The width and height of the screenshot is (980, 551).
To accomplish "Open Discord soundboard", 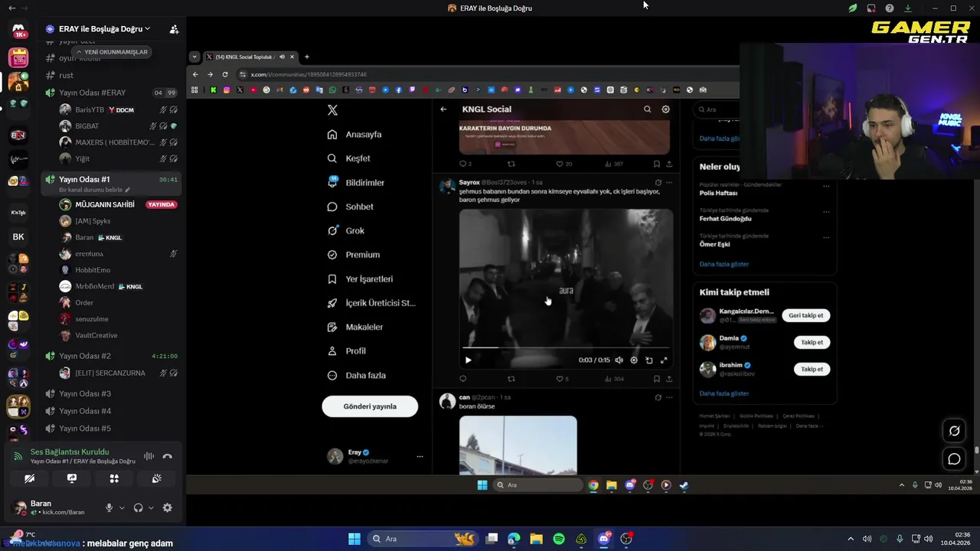I will click(157, 478).
